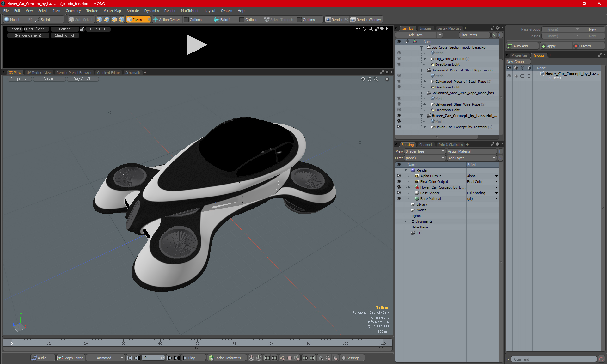This screenshot has height=364, width=607.
Task: Toggle visibility of Hover_Car_Concept_by_Lazzarini scene
Action: pyautogui.click(x=399, y=116)
